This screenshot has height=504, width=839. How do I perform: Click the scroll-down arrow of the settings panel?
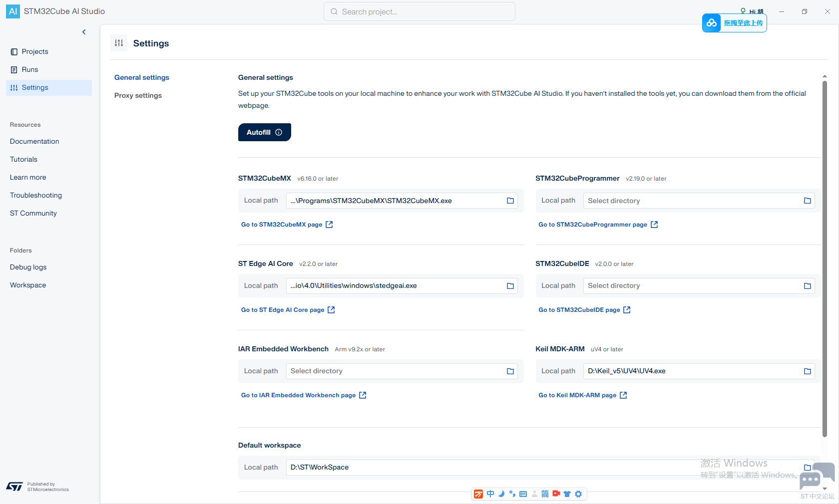pyautogui.click(x=825, y=489)
